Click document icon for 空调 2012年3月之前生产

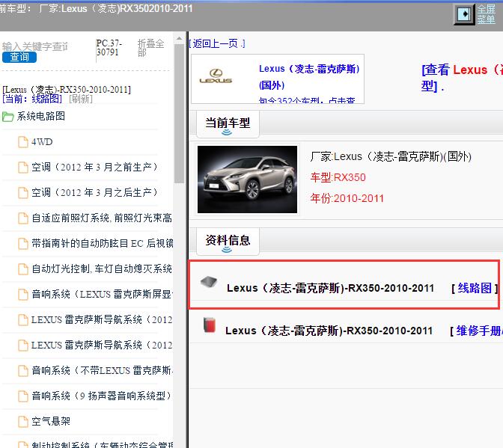pyautogui.click(x=22, y=168)
